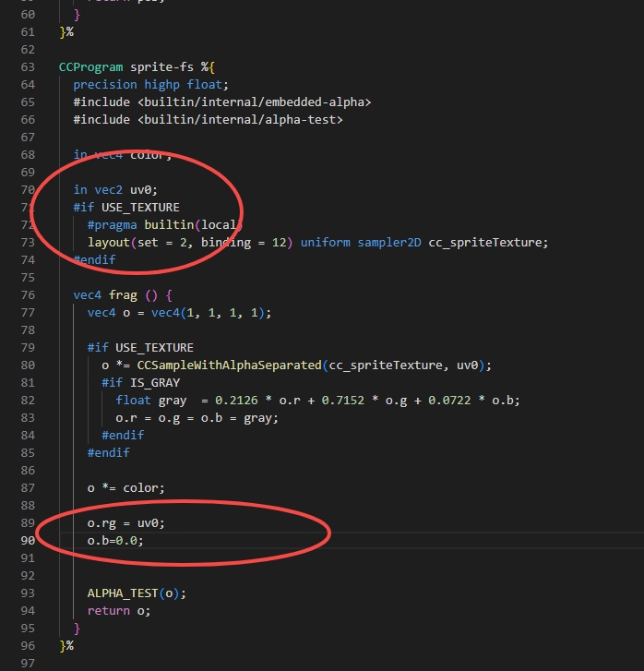
Task: Click 'layout' keyword on line 73
Action: 109,243
